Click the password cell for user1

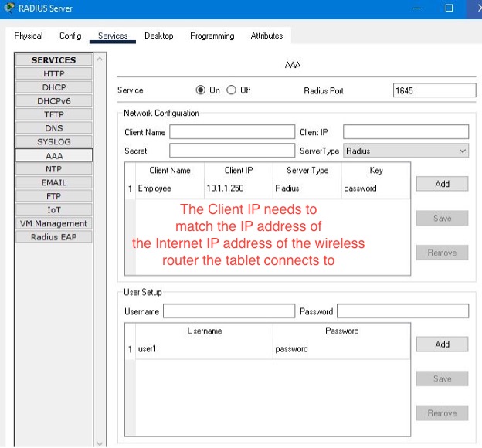tap(341, 349)
